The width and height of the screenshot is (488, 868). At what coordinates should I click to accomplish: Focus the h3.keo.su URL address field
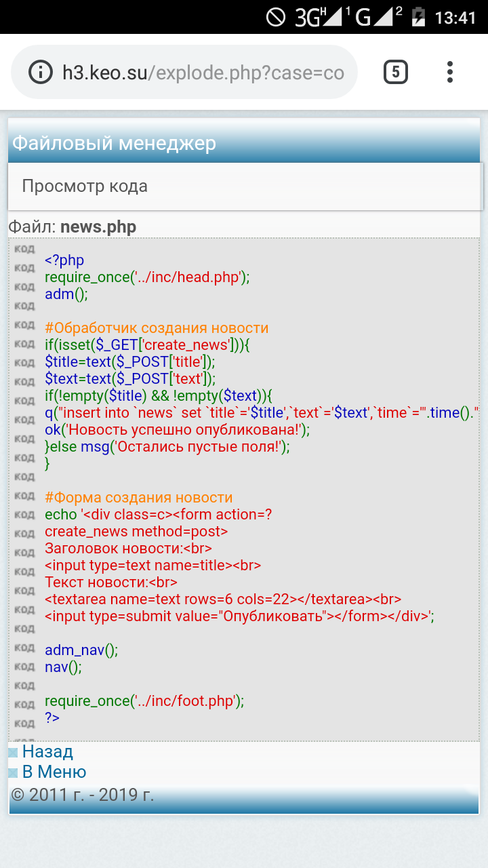click(x=203, y=73)
